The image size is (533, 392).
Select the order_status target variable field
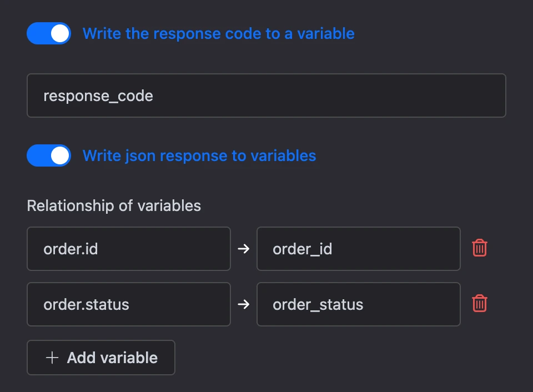(359, 304)
